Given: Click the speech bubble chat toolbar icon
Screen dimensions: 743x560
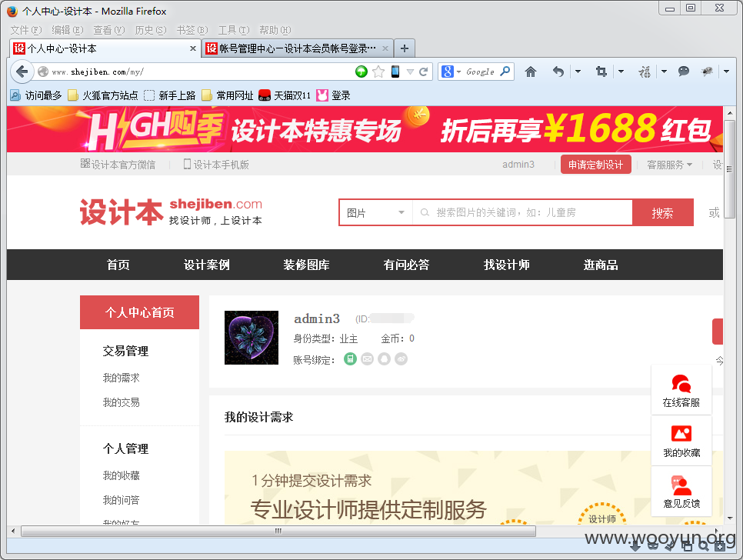Looking at the screenshot, I should click(x=683, y=72).
